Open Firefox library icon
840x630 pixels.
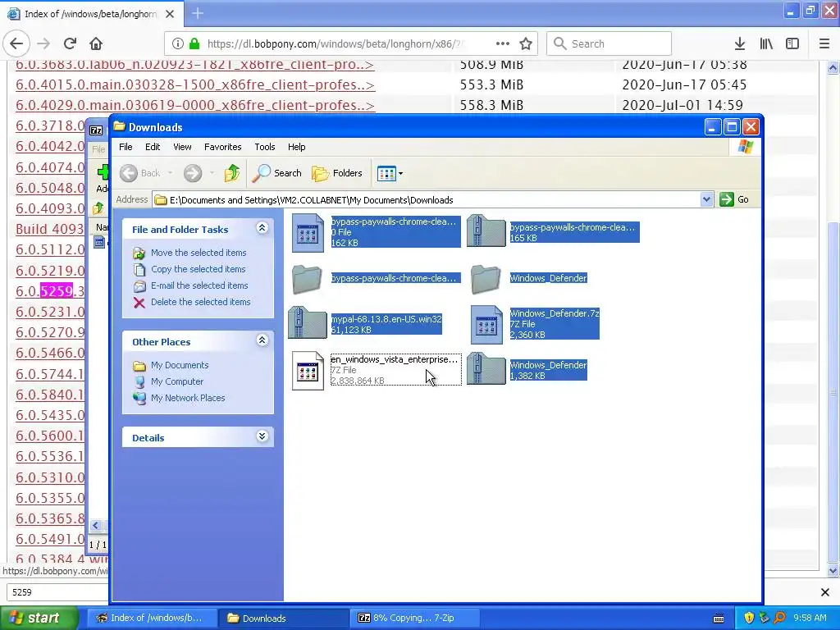766,43
